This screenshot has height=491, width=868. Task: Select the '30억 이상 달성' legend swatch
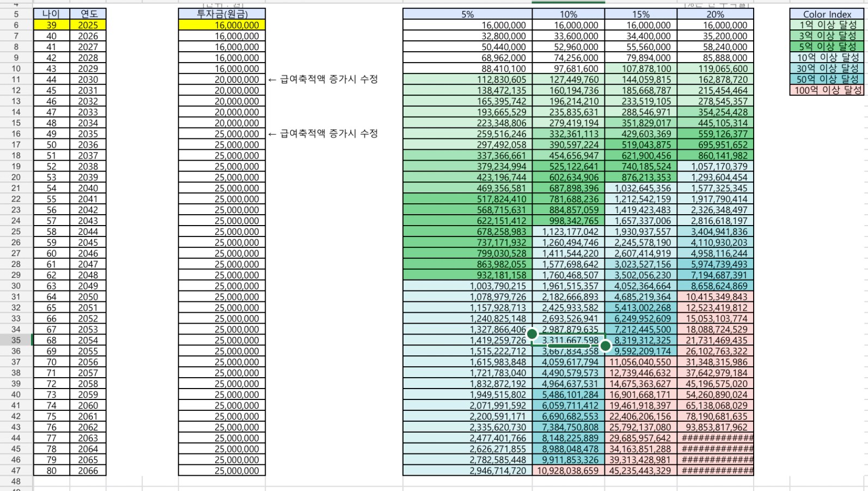point(827,69)
